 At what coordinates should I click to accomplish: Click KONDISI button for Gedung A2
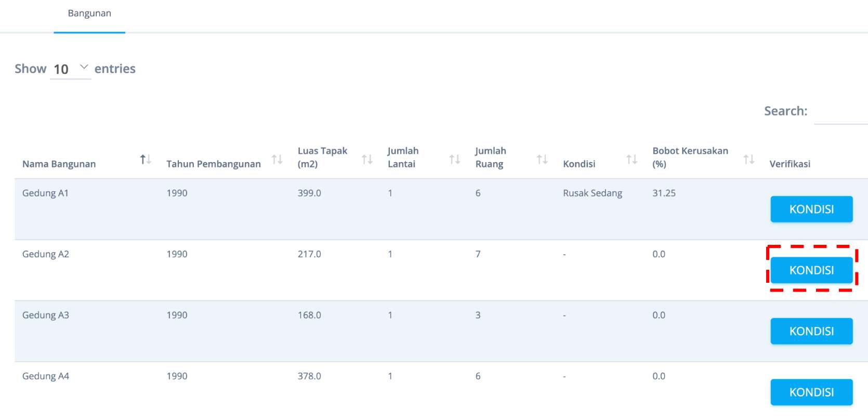tap(811, 270)
